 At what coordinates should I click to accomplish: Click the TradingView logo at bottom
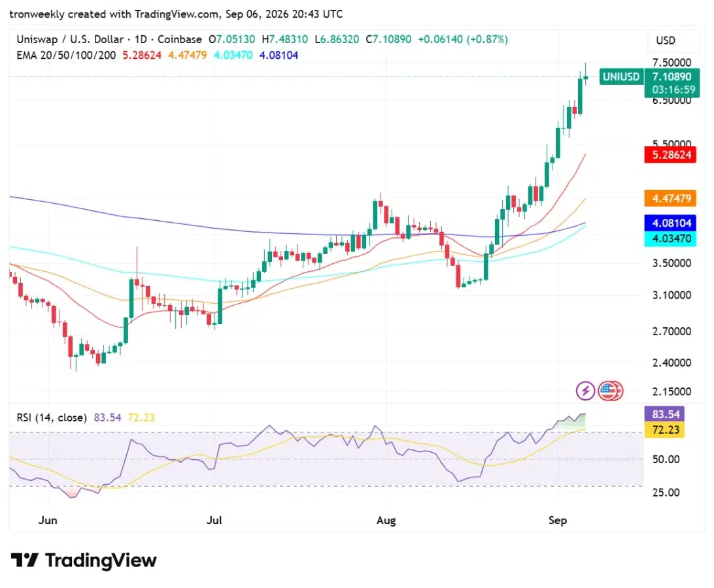pyautogui.click(x=84, y=560)
